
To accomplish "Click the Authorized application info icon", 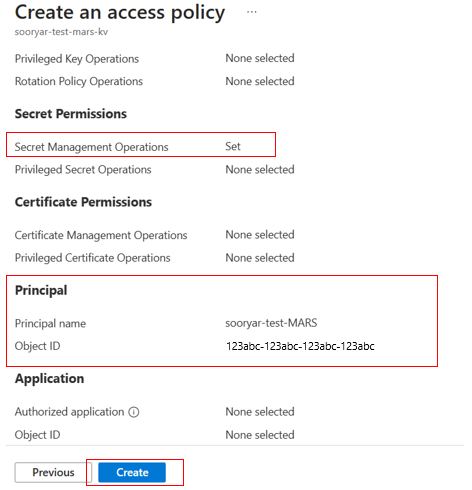I will pos(134,412).
